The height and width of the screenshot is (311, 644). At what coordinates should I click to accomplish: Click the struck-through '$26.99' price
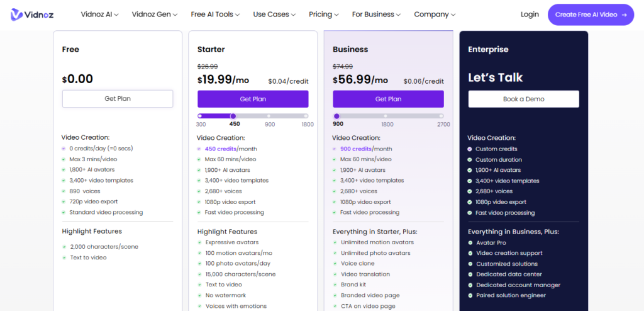tap(208, 67)
